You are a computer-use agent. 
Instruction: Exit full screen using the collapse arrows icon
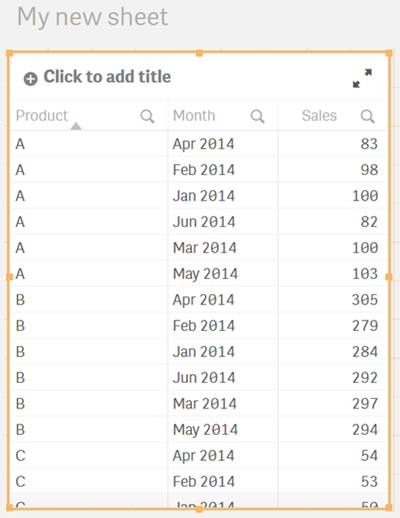click(362, 78)
